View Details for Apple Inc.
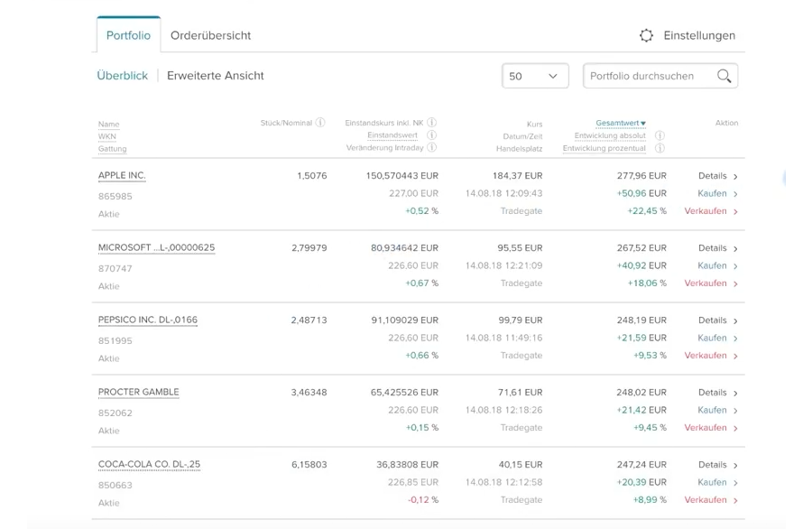Image resolution: width=812 pixels, height=529 pixels. (x=718, y=176)
